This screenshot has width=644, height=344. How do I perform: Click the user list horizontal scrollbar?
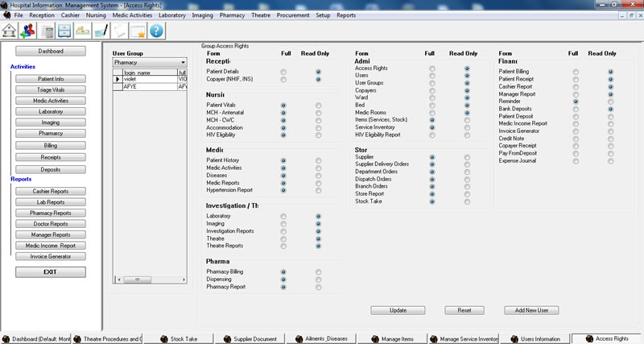pyautogui.click(x=153, y=280)
